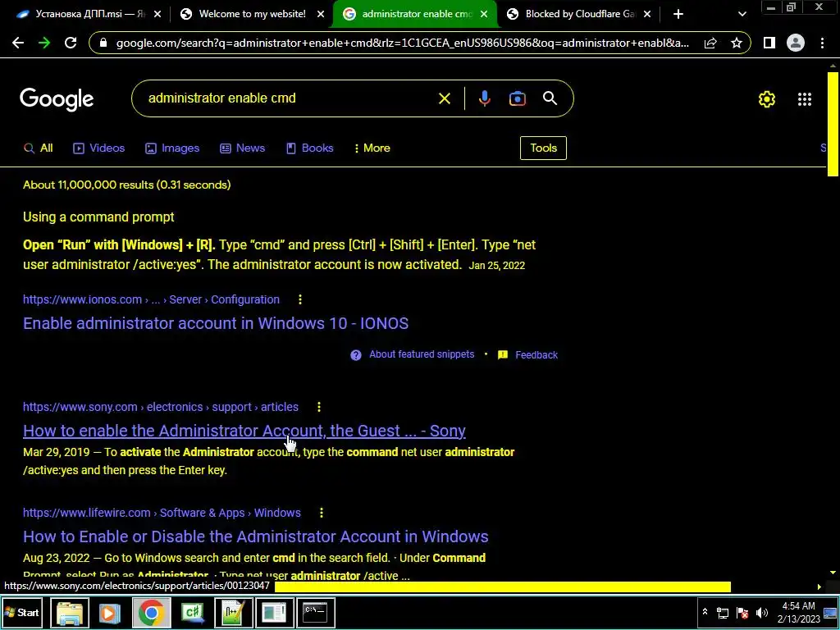Open the Windows Start button
Viewport: 840px width, 630px height.
point(22,613)
